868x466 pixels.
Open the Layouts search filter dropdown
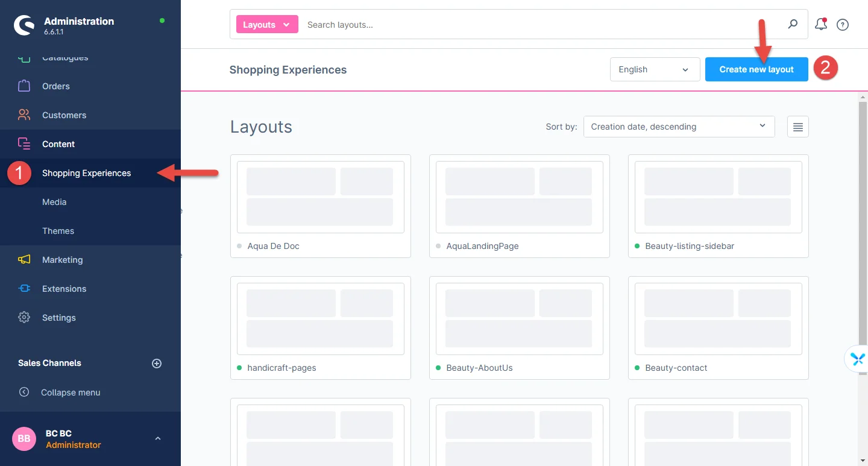(x=267, y=25)
